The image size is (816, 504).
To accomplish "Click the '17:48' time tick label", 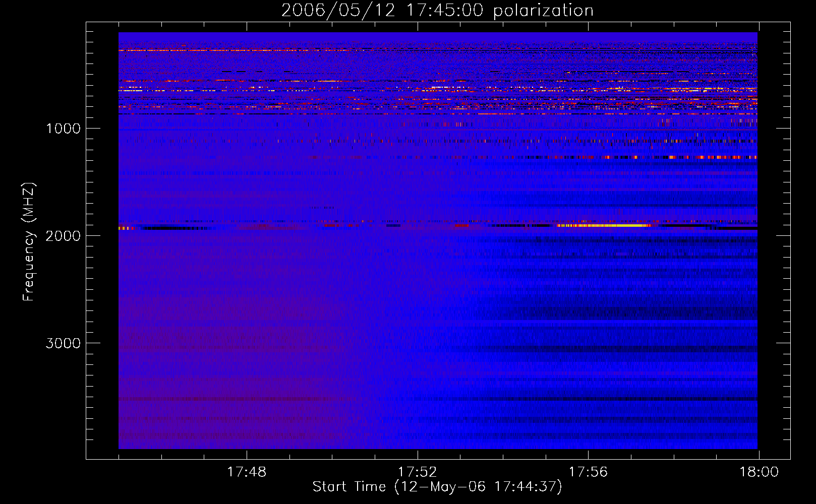I will point(247,472).
